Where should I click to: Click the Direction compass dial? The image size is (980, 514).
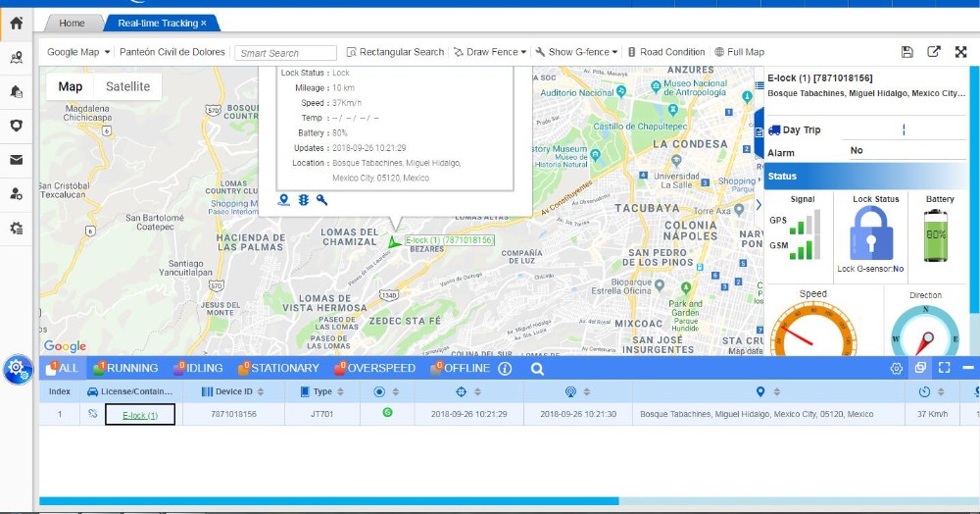click(925, 331)
